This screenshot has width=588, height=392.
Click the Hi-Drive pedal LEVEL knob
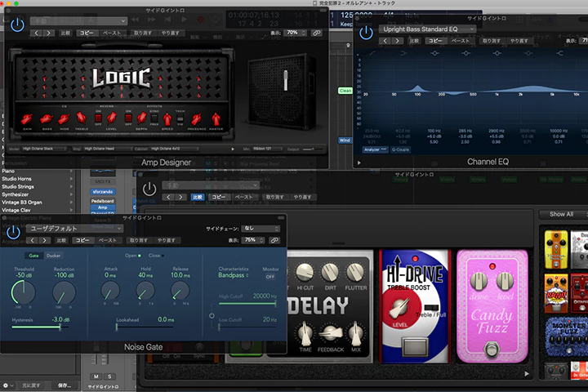(x=400, y=309)
